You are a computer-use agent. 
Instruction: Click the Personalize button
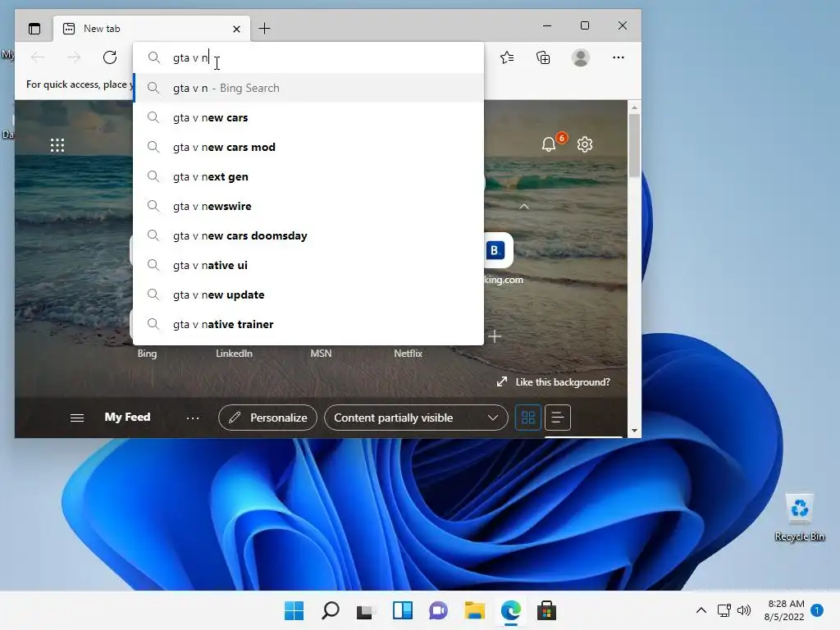pos(268,418)
